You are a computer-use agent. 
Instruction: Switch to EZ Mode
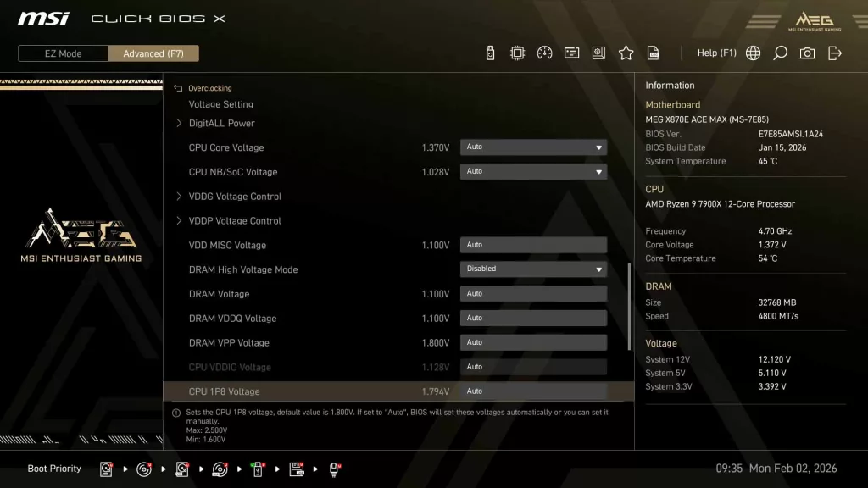coord(62,53)
